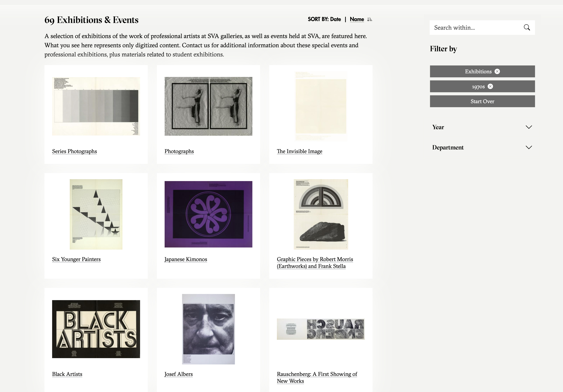The image size is (563, 392).
Task: Remove the Exhibitions filter via its X icon
Action: click(497, 71)
